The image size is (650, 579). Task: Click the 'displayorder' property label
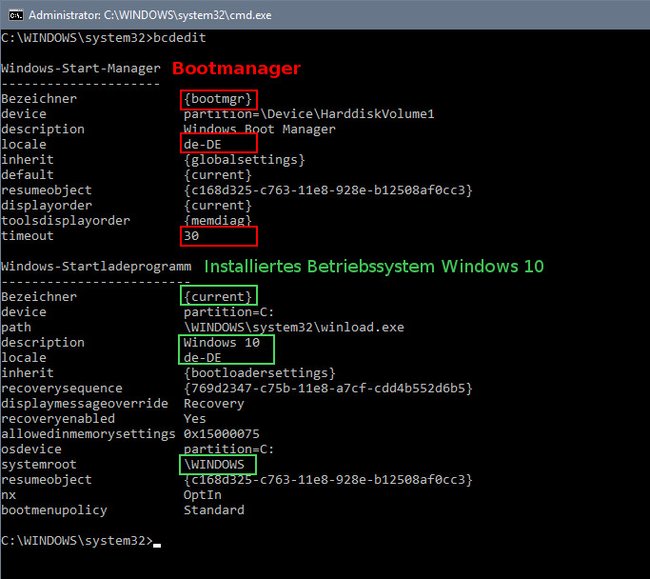pyautogui.click(x=46, y=206)
